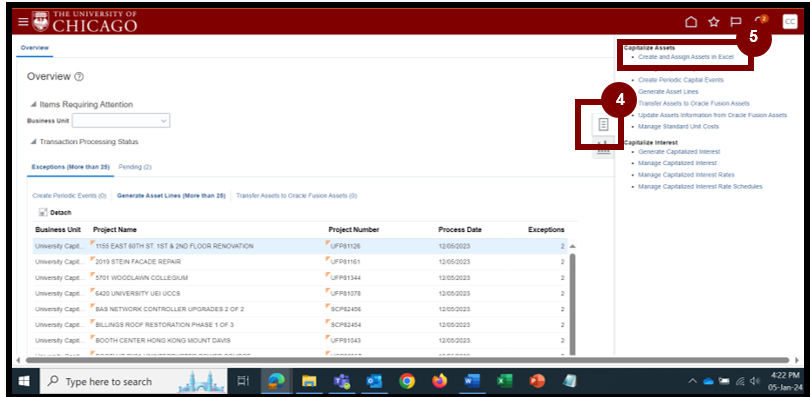Select Generate Asset Lines (More than 25)
Image resolution: width=810 pixels, height=397 pixels.
(171, 196)
